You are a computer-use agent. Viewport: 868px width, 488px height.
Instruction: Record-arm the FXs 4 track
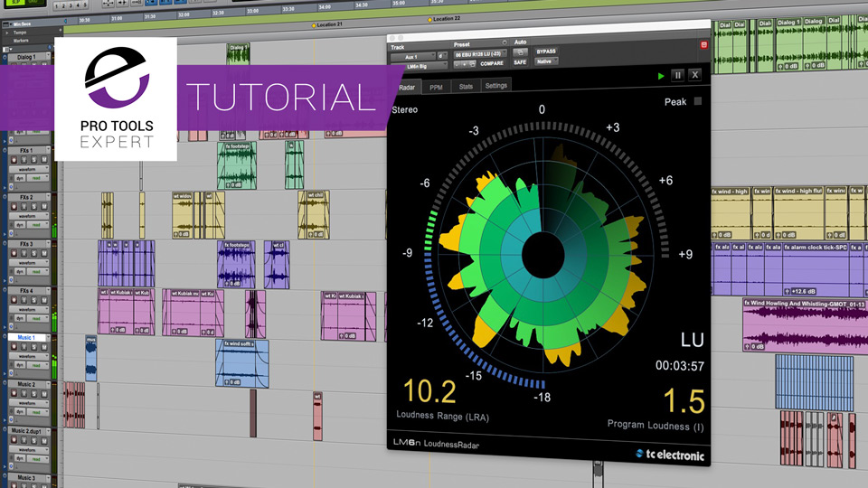pyautogui.click(x=14, y=300)
